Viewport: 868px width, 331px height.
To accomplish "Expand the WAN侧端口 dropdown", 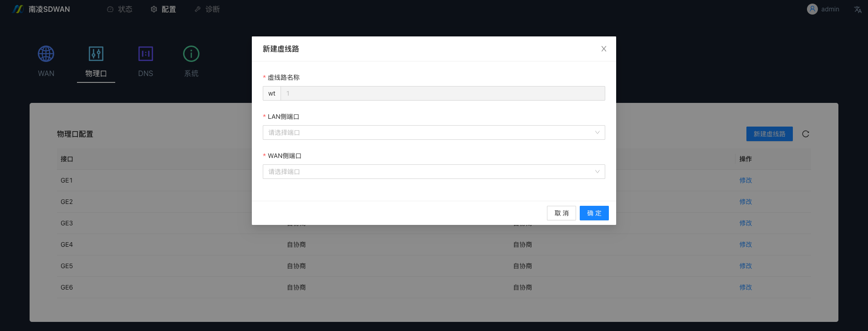I will [434, 172].
